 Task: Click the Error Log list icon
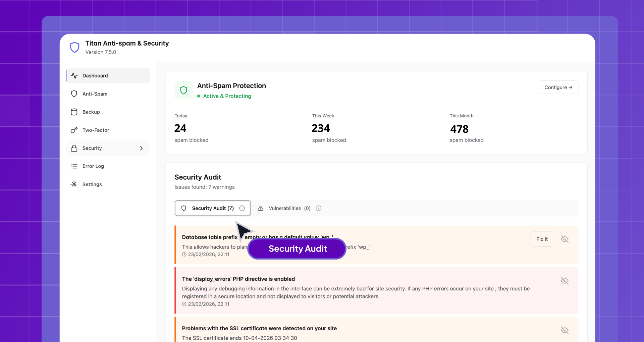(x=74, y=166)
